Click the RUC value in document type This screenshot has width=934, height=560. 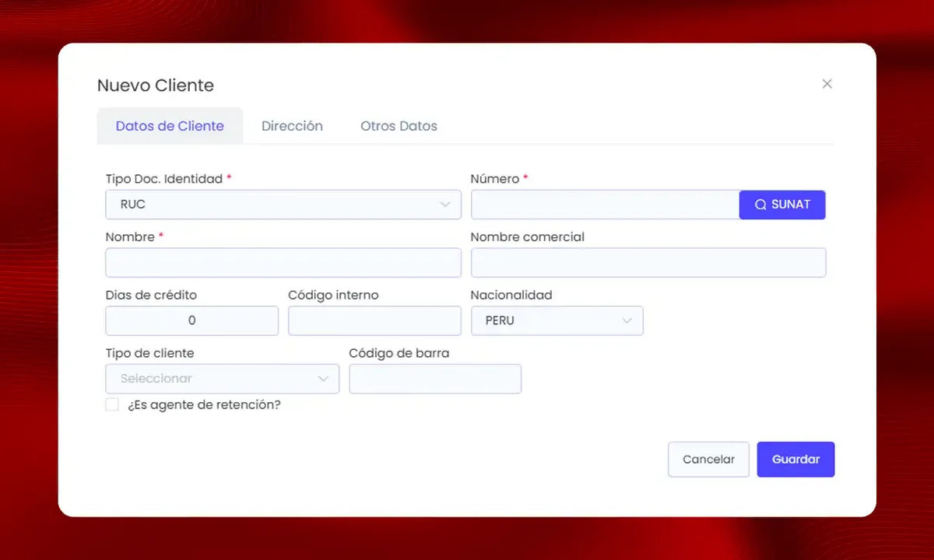(x=133, y=205)
